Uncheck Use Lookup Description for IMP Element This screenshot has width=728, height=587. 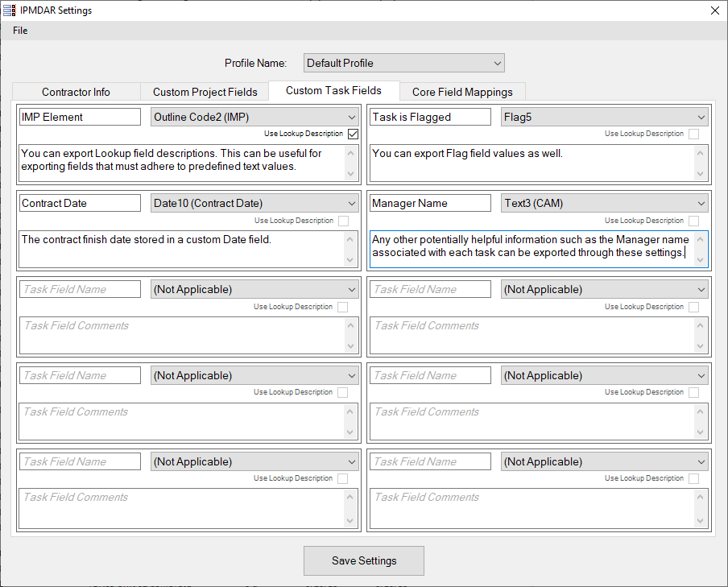click(x=353, y=134)
